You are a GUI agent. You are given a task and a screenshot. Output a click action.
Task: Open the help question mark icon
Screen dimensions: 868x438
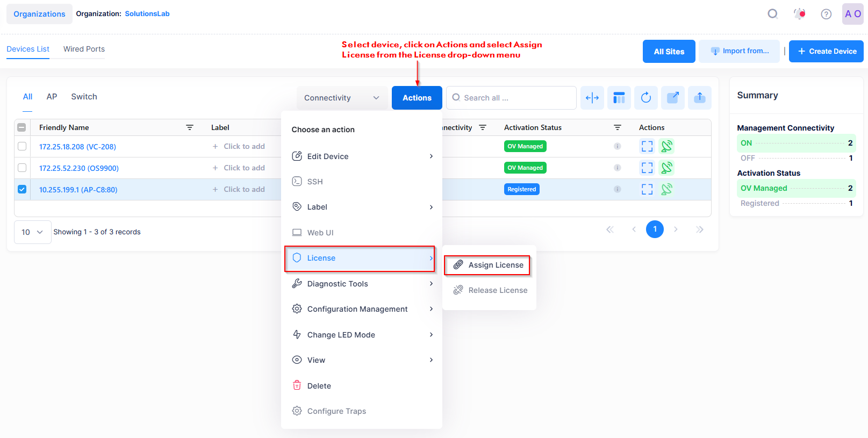click(826, 14)
